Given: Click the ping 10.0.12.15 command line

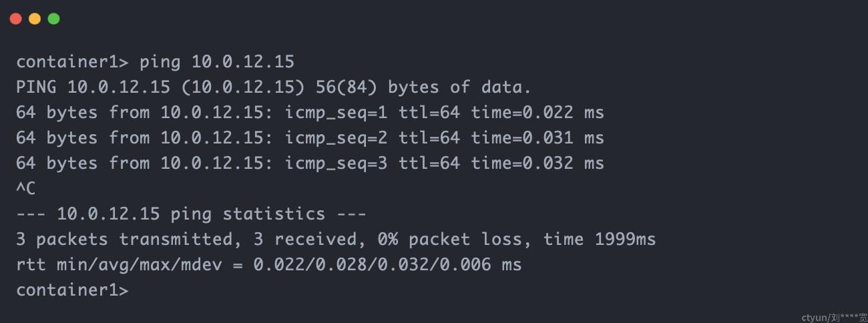Looking at the screenshot, I should point(155,62).
